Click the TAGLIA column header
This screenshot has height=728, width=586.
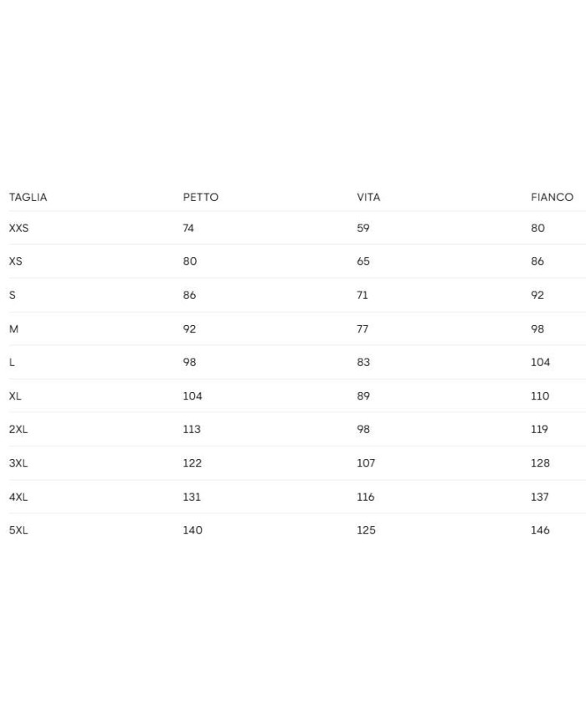coord(28,198)
